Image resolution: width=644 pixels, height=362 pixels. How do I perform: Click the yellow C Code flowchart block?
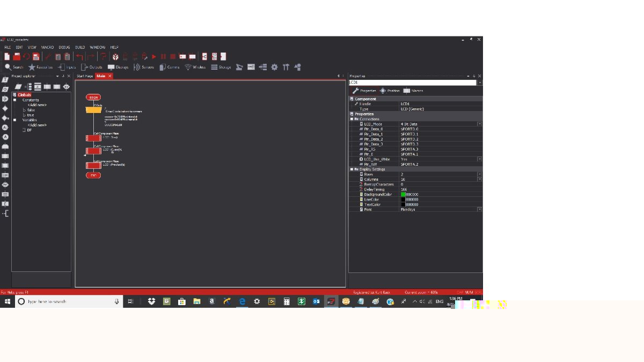tap(93, 110)
